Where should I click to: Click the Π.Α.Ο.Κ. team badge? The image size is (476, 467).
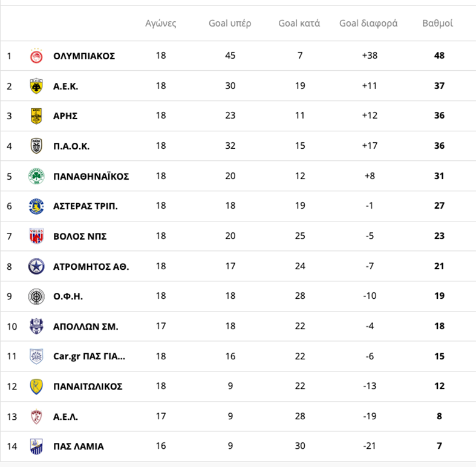coord(37,146)
